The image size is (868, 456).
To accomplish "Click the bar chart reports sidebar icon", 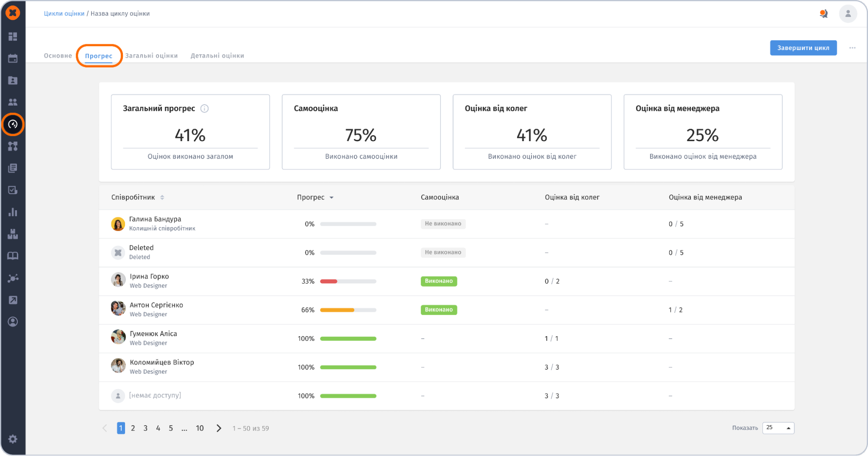I will pyautogui.click(x=13, y=212).
